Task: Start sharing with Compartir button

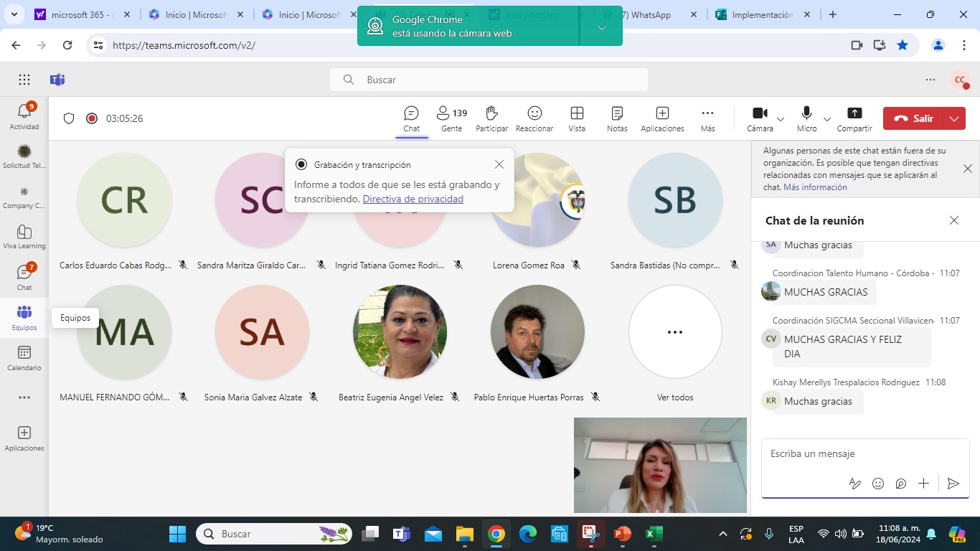Action: [854, 119]
